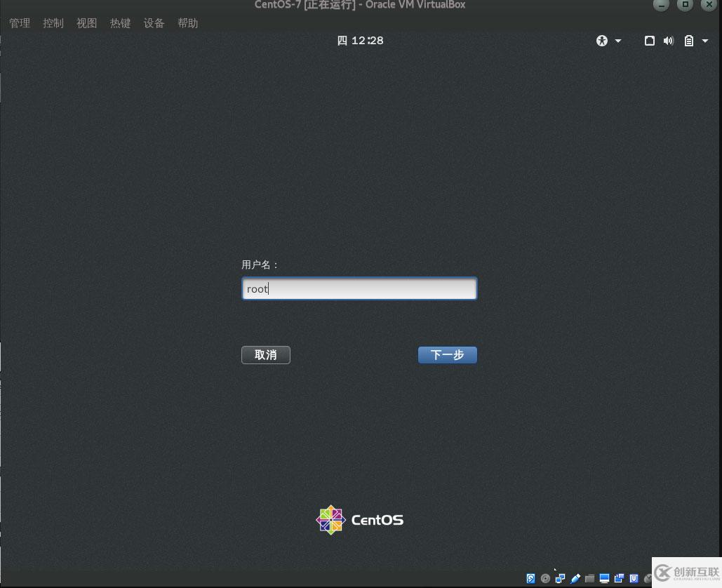Close the VirtualBox window
722x588 pixels.
tap(709, 5)
